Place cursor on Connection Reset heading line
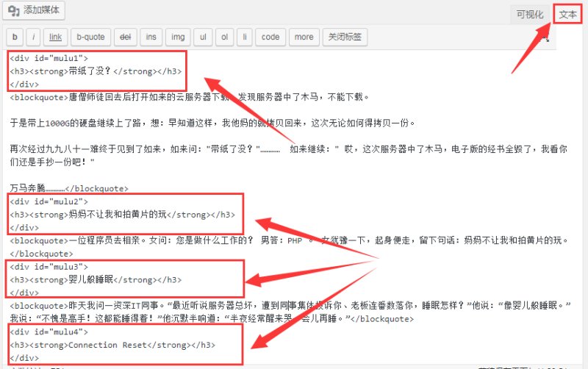The width and height of the screenshot is (588, 369). [112, 345]
